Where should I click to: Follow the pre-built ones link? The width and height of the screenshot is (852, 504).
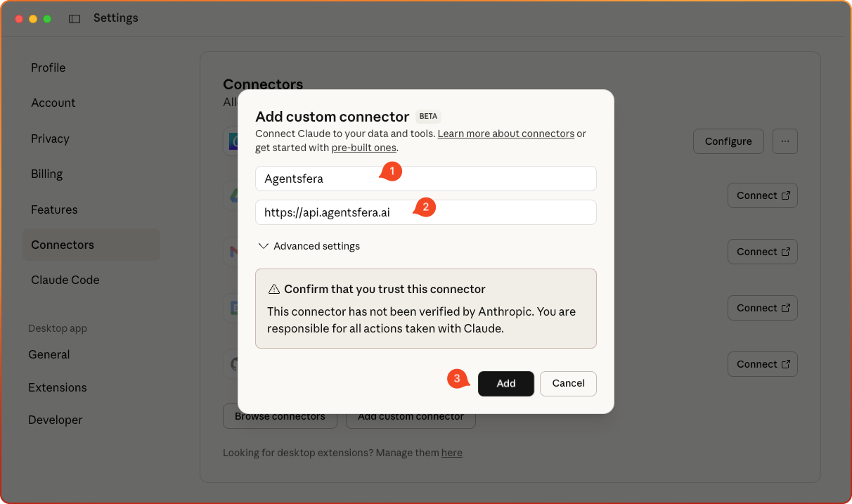tap(364, 148)
